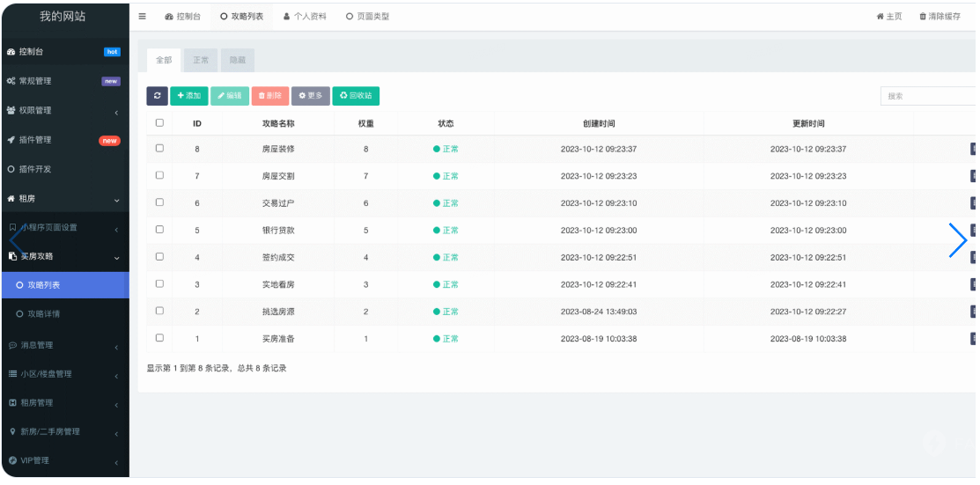Click the 权重 column header to sort
This screenshot has width=980, height=485.
pyautogui.click(x=365, y=123)
